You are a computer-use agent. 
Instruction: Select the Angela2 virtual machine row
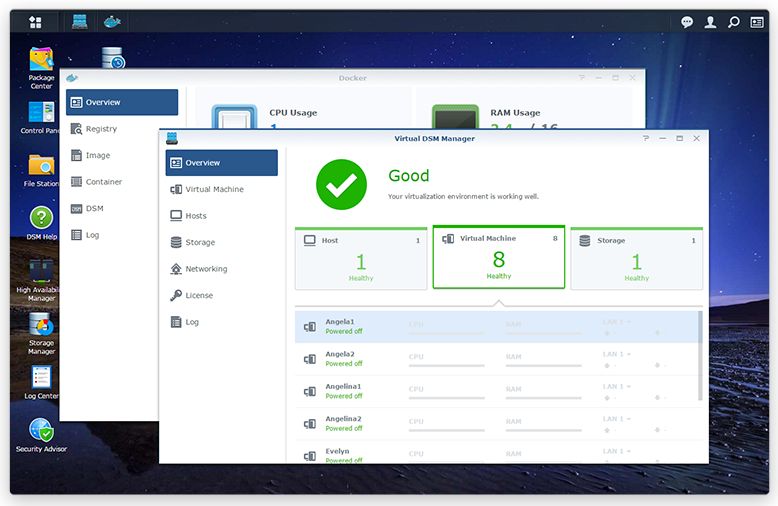496,359
